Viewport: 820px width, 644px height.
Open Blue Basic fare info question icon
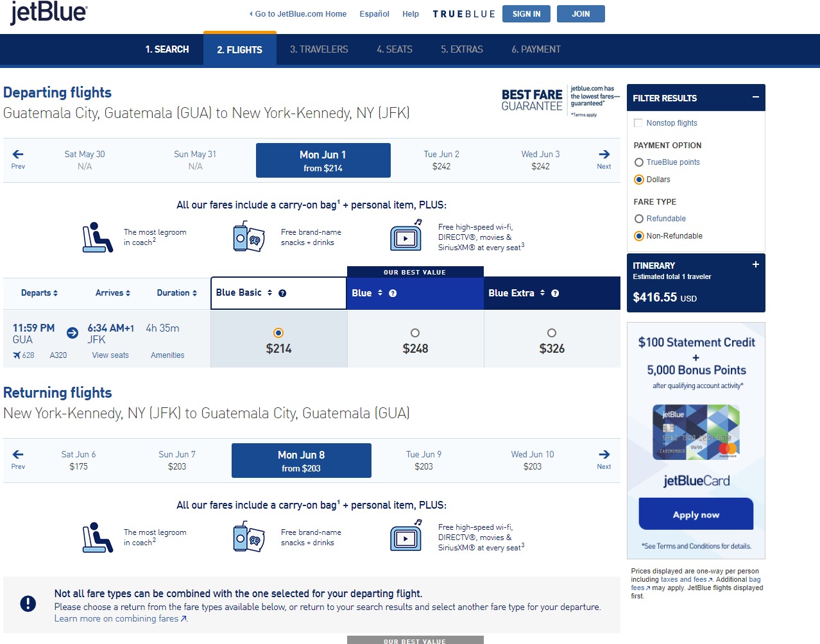click(x=282, y=293)
